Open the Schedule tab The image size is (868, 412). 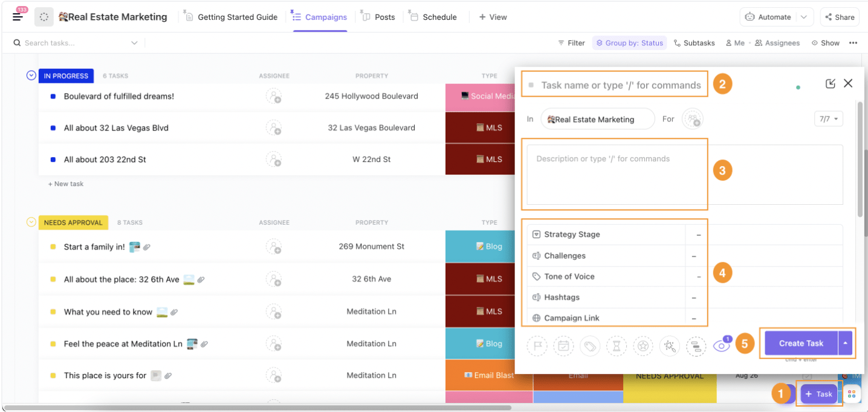point(433,17)
